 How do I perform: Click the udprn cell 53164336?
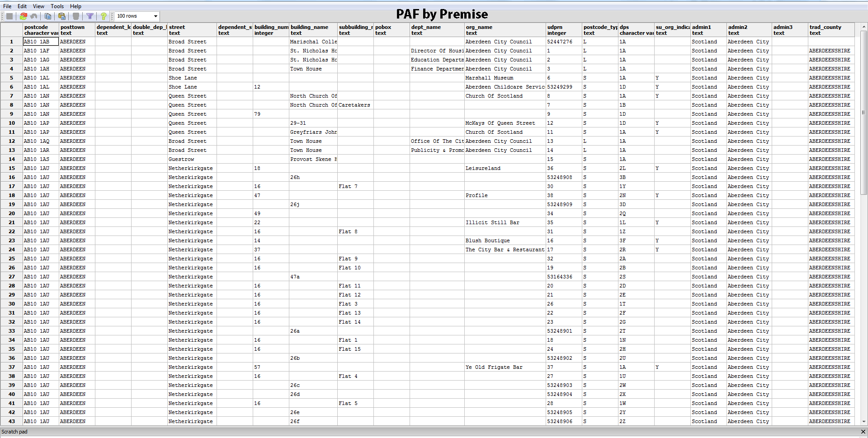pos(564,277)
